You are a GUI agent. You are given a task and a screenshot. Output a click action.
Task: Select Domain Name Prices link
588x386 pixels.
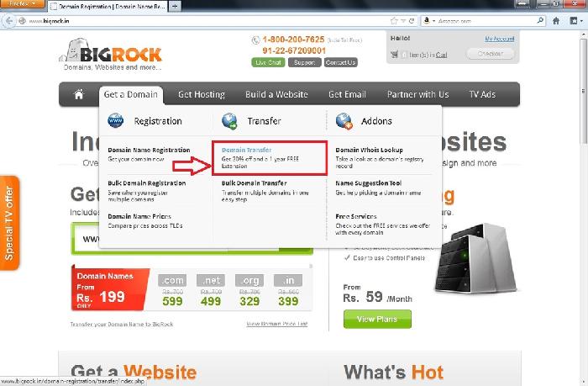click(x=139, y=217)
